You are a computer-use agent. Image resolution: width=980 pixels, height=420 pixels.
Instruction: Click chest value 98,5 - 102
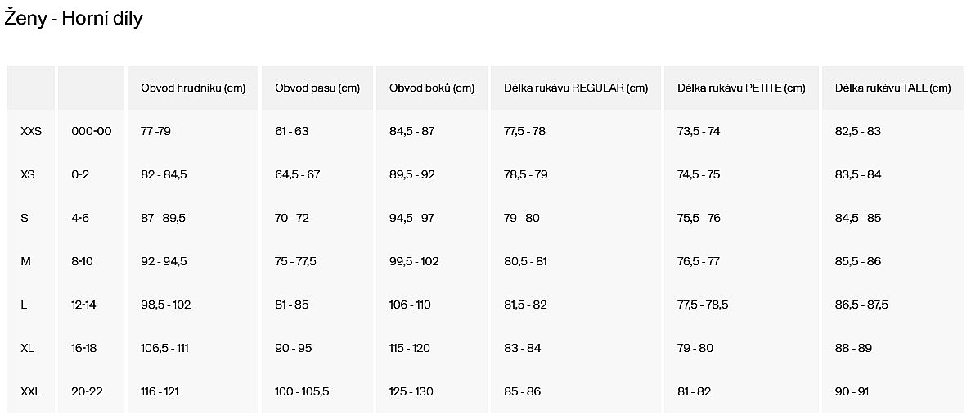click(x=165, y=305)
